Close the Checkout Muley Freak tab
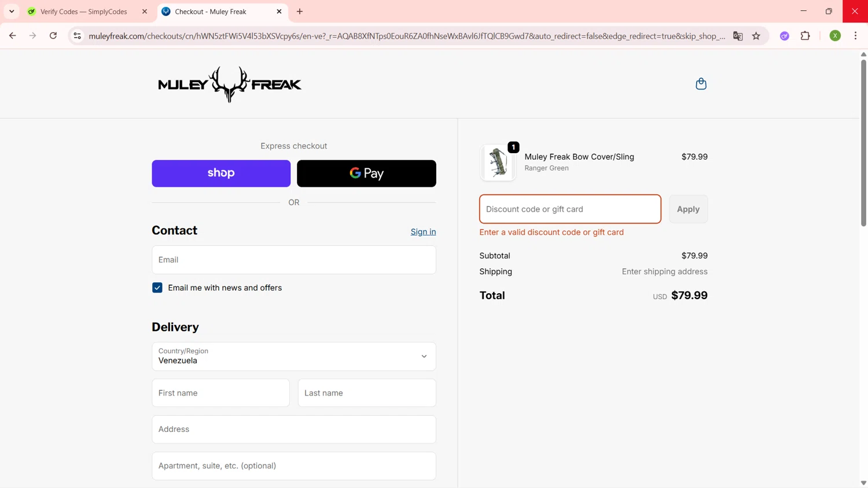This screenshot has height=488, width=868. pos(279,12)
